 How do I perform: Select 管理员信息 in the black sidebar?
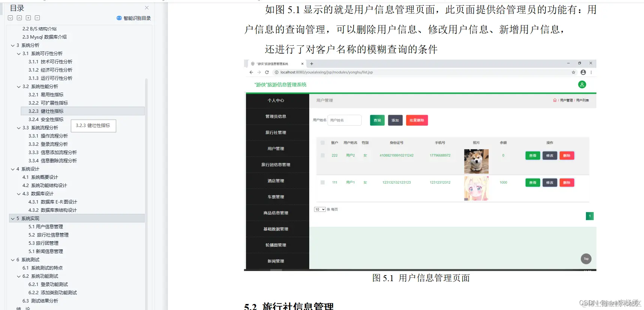(276, 117)
